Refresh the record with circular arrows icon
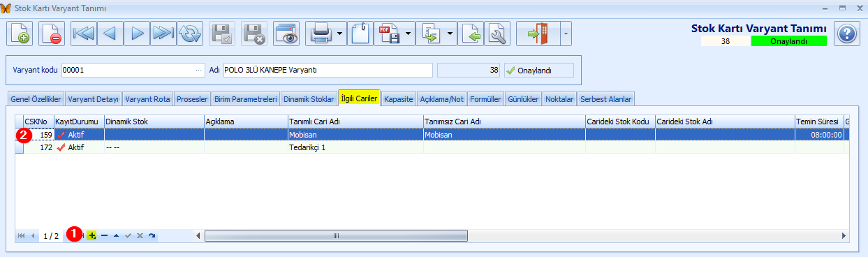 189,34
